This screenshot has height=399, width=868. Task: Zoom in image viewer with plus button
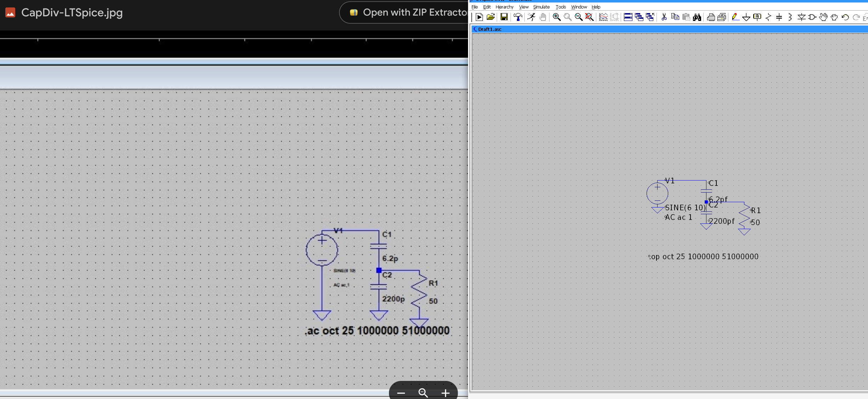[445, 393]
